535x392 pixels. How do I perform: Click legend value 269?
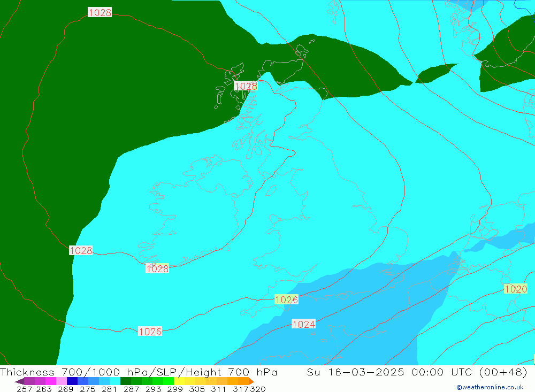coord(65,389)
